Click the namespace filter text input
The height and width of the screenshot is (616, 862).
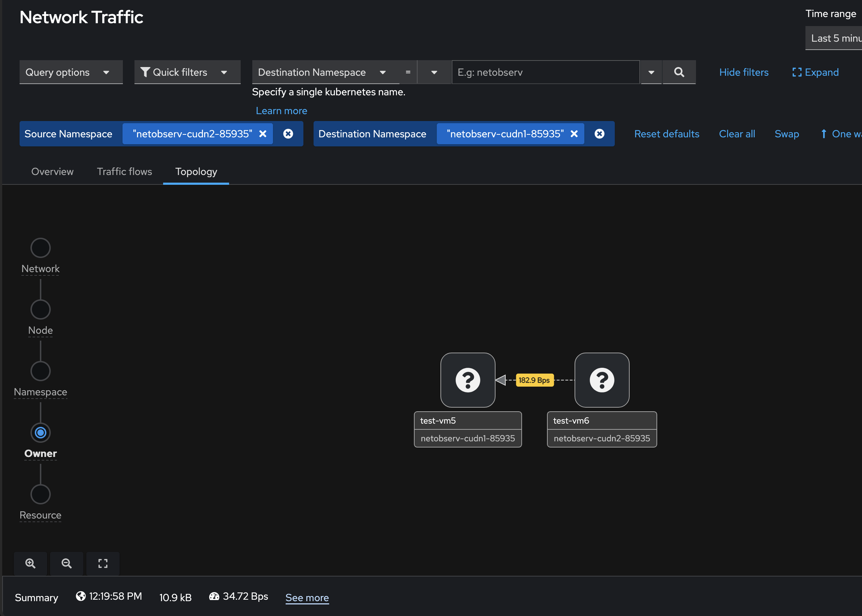pyautogui.click(x=545, y=72)
